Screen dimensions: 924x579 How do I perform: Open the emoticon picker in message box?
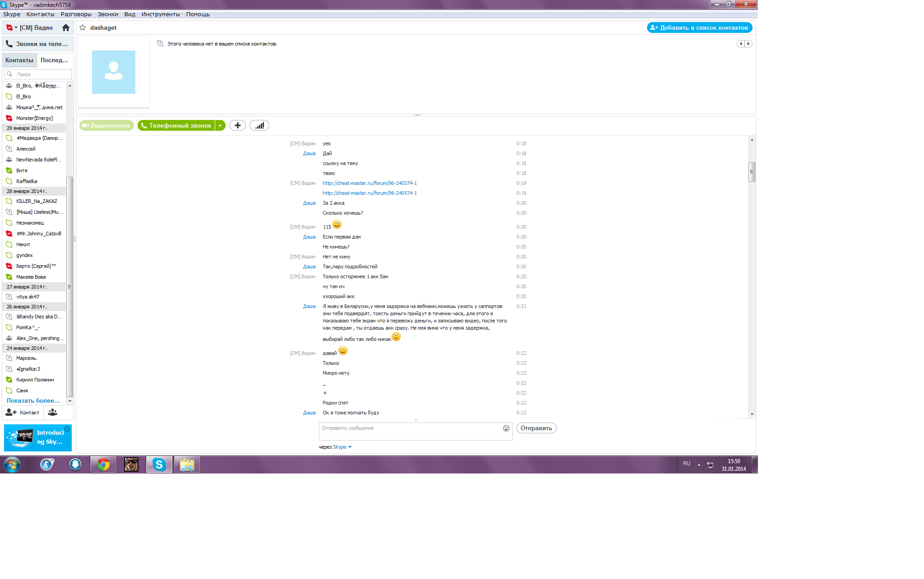506,428
